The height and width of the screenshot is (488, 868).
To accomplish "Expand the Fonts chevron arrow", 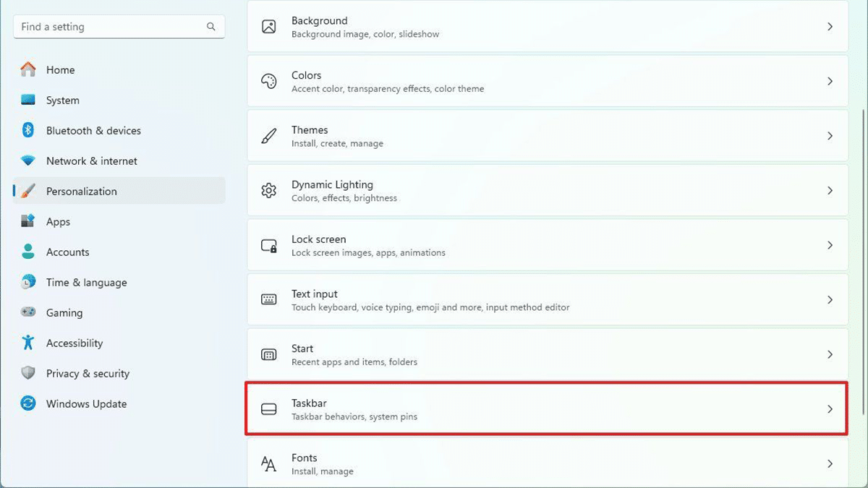I will pos(830,463).
